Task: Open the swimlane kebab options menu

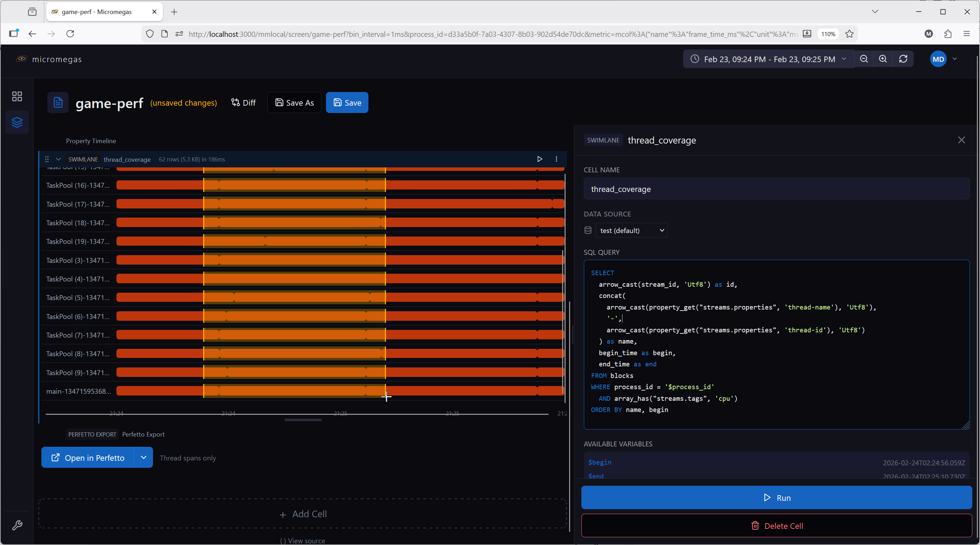Action: click(556, 159)
